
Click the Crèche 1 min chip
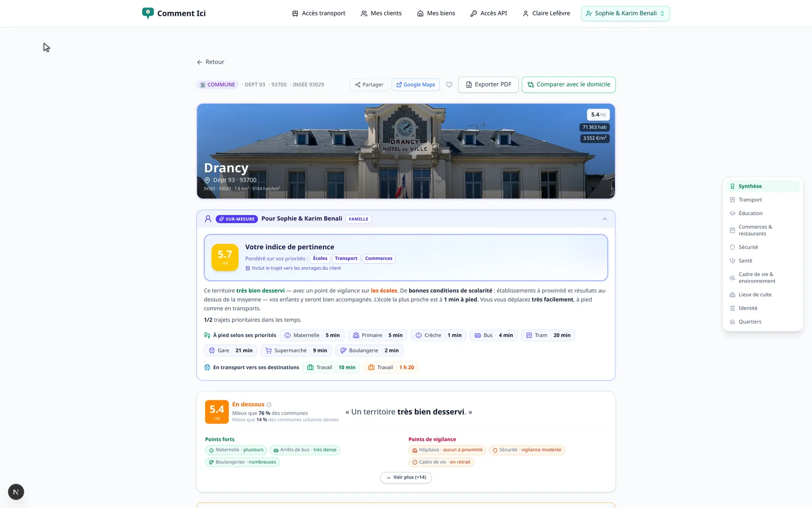[x=438, y=335]
